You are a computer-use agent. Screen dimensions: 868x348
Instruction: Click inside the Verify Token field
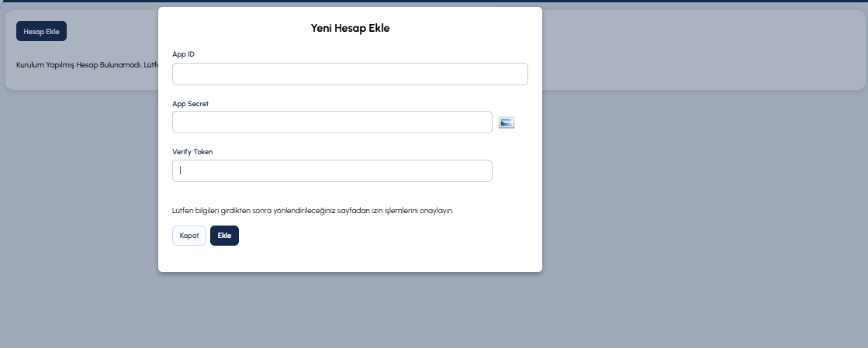[x=332, y=171]
